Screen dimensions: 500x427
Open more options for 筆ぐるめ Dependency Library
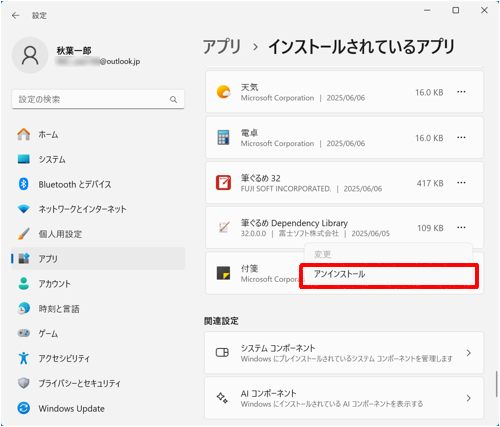(x=461, y=227)
